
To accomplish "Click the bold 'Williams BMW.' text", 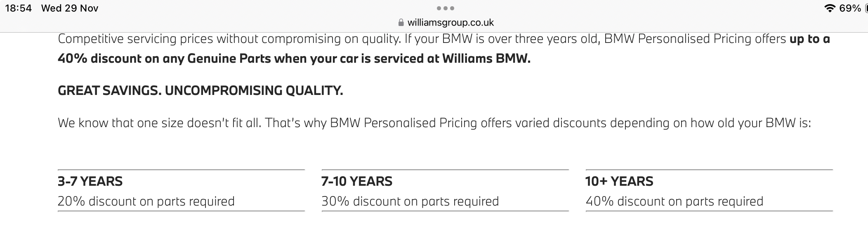I will [x=486, y=59].
